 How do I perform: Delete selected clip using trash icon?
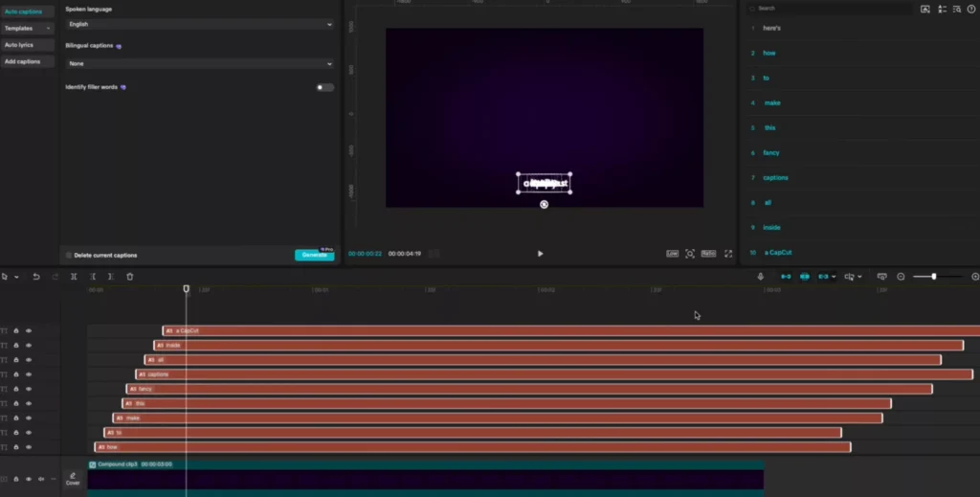click(x=130, y=277)
